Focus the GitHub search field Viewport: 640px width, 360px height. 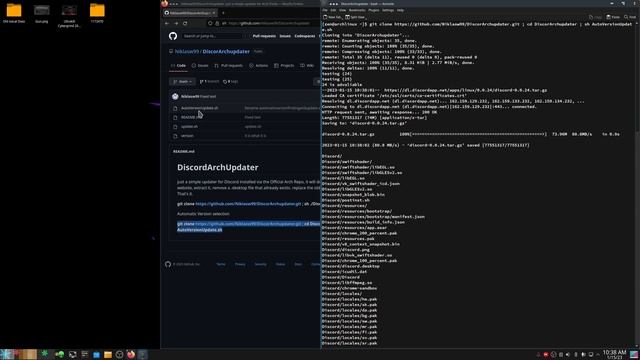coord(213,36)
